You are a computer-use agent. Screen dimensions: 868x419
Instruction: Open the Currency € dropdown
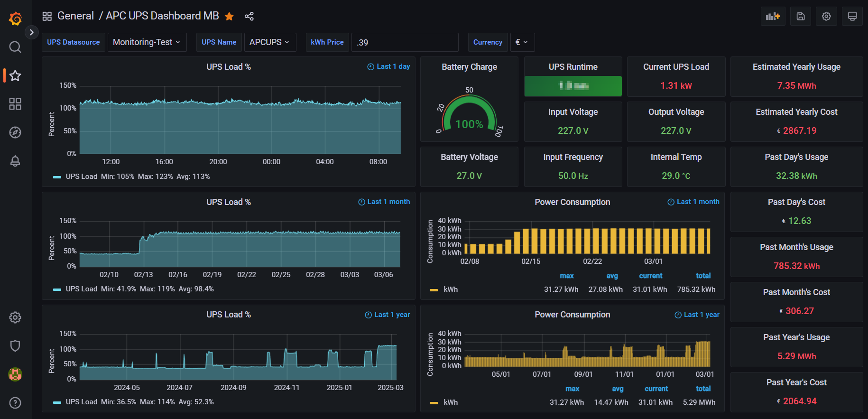[522, 42]
